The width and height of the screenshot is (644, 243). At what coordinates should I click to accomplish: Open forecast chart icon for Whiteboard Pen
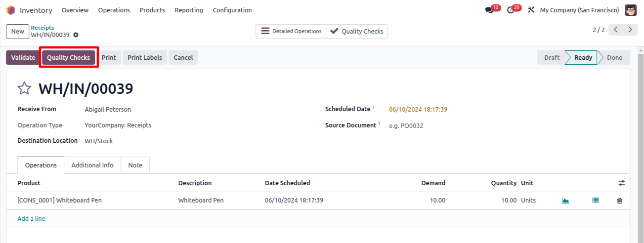(565, 201)
